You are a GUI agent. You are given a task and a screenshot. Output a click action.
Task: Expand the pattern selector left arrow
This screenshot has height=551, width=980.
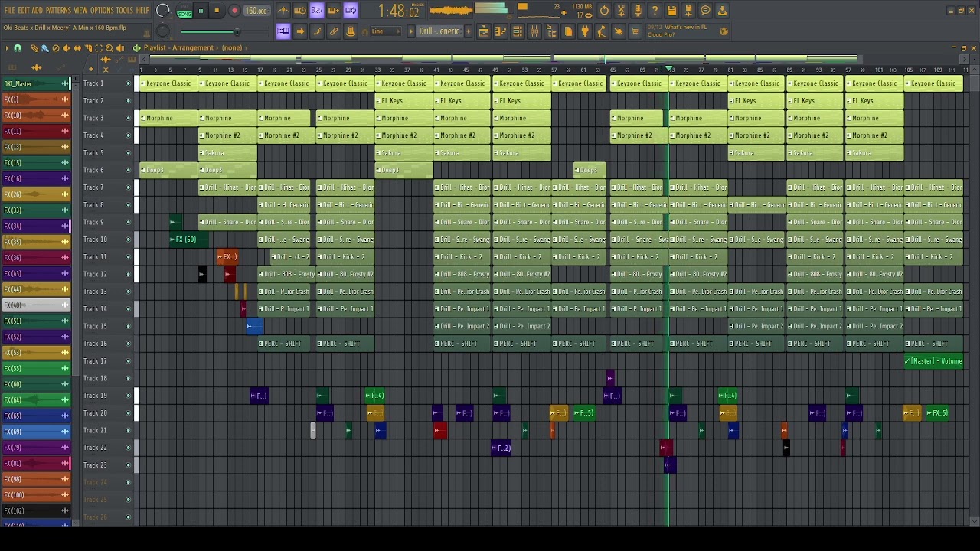click(410, 31)
